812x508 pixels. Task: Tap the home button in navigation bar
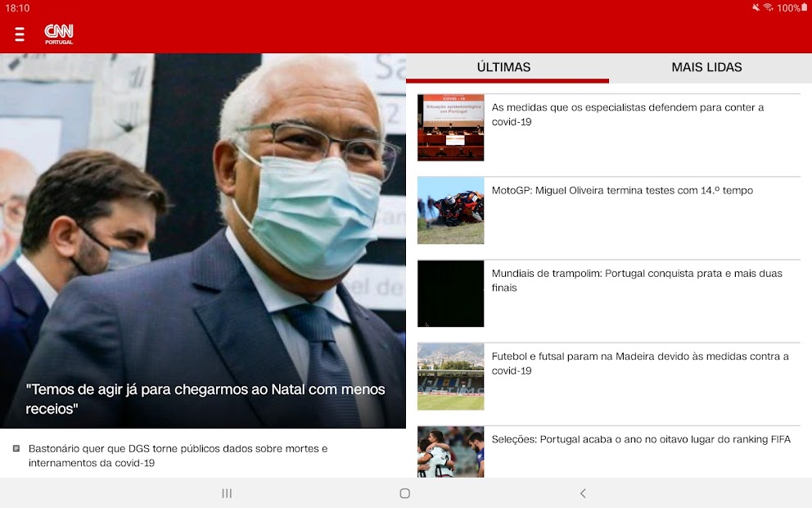(x=404, y=493)
